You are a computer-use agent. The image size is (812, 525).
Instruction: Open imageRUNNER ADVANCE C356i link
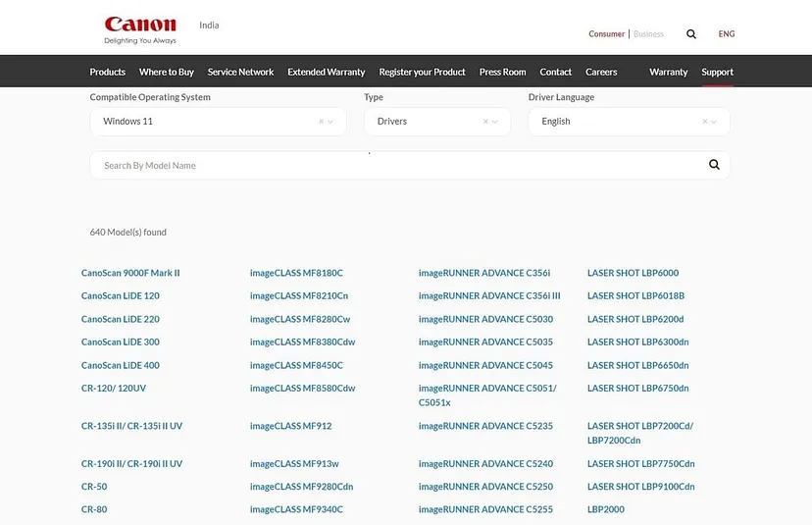coord(484,273)
